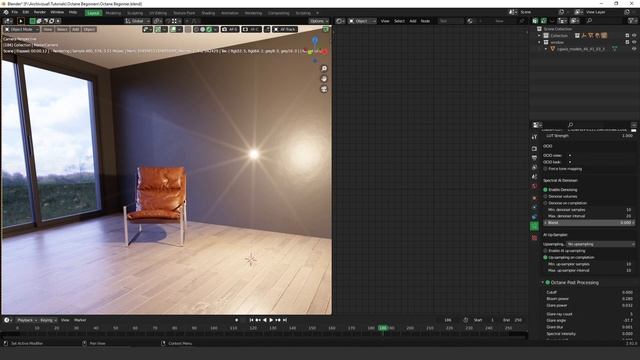Open the Render properties tab icon
Image resolution: width=640 pixels, height=360 pixels.
tap(534, 149)
